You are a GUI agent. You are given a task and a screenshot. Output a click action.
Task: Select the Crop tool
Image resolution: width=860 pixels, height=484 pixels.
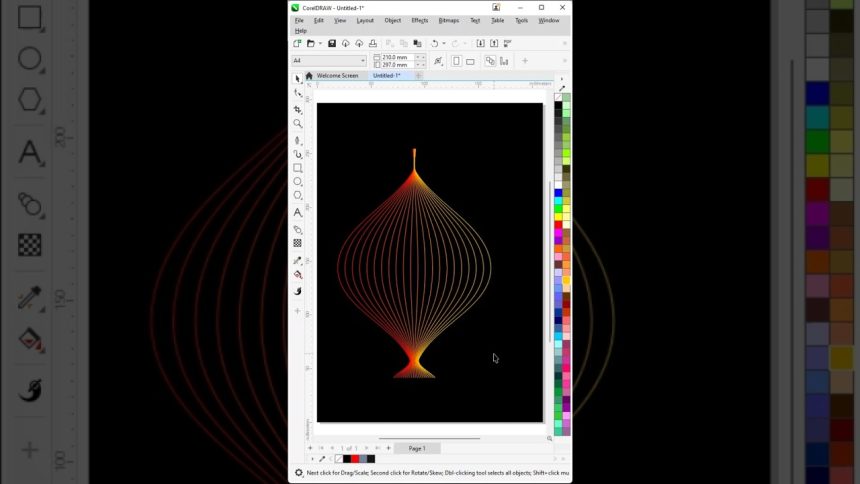coord(297,109)
